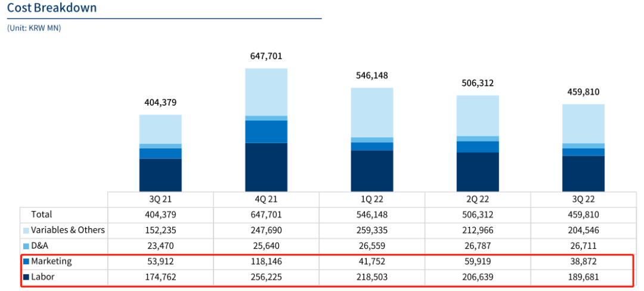The width and height of the screenshot is (644, 291).
Task: Select the Labor legend color square
Action: (26, 277)
